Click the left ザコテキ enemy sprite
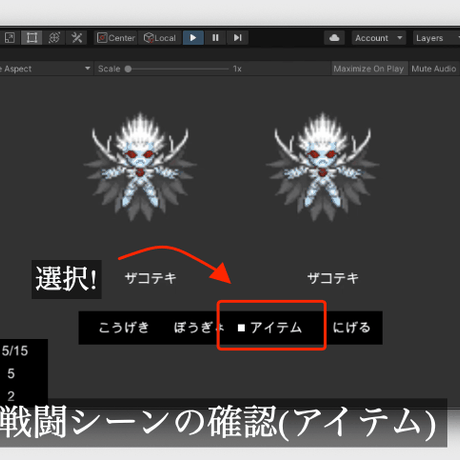The height and width of the screenshot is (460, 460). click(140, 167)
